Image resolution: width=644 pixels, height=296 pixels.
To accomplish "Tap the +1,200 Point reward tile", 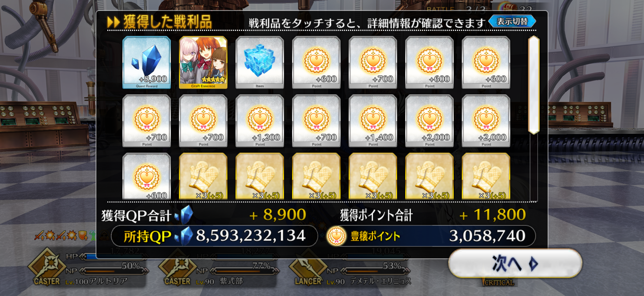I will [x=260, y=121].
